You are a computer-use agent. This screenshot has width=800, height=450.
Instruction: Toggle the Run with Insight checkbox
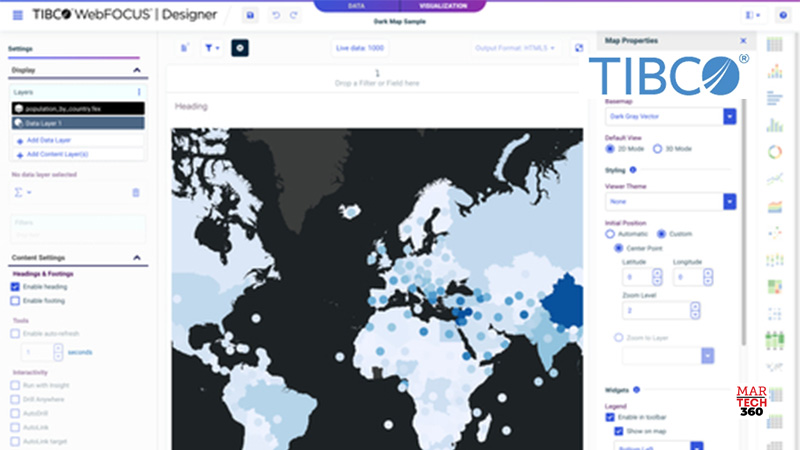[15, 386]
